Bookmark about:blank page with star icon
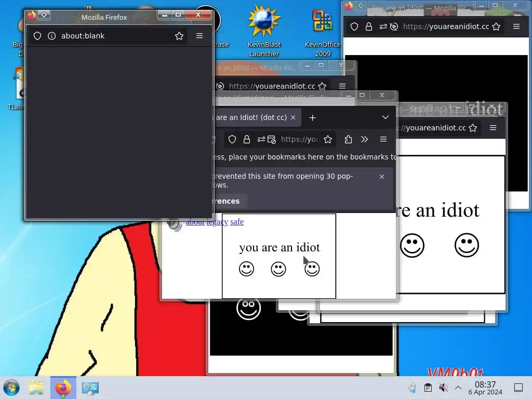The image size is (532, 399). tap(179, 36)
